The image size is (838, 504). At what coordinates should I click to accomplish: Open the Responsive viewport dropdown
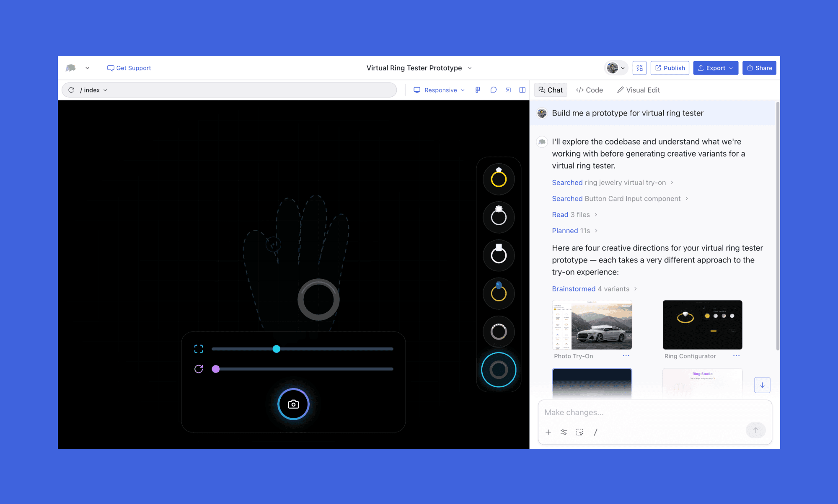439,90
